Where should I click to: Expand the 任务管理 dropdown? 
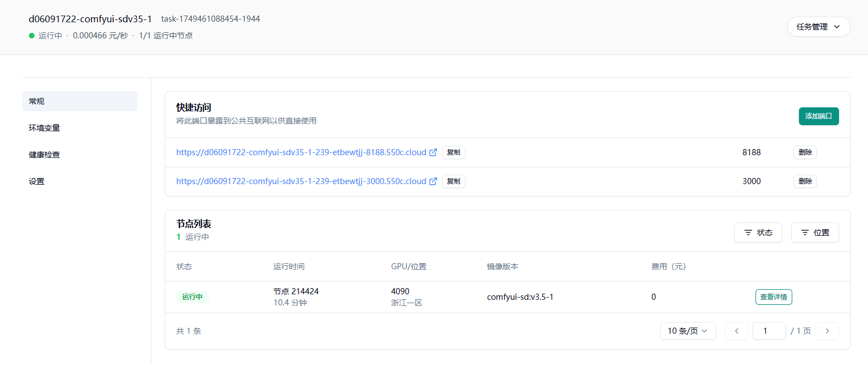point(818,27)
